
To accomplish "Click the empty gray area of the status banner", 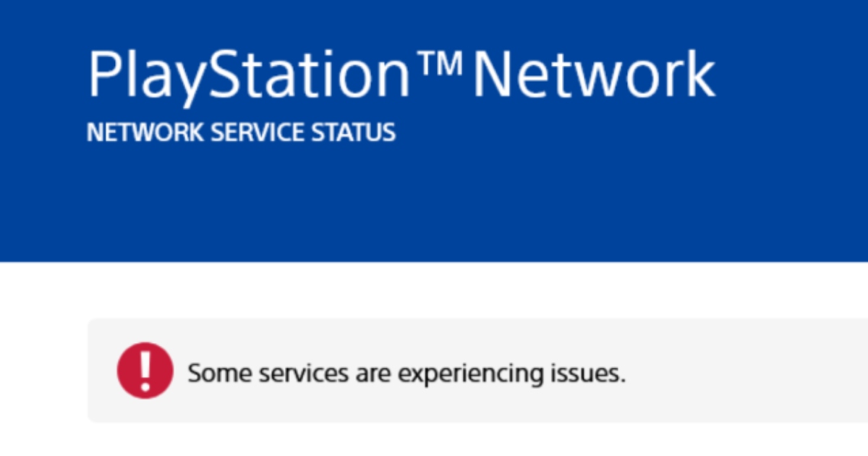I will point(745,371).
